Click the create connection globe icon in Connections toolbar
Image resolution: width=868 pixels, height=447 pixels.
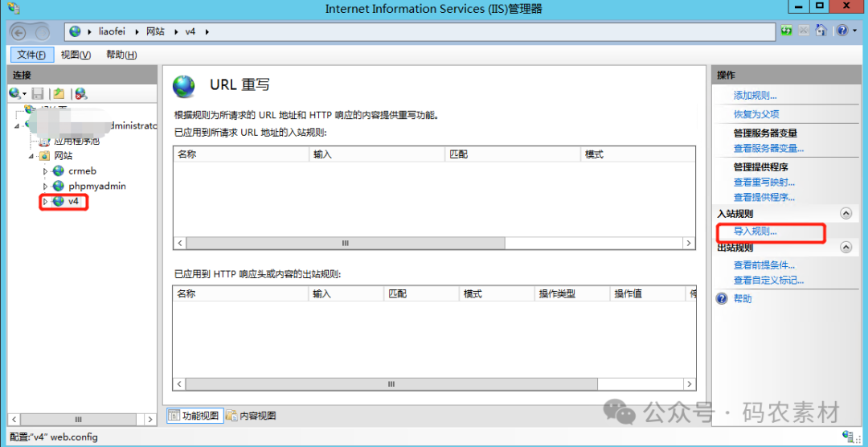click(14, 93)
